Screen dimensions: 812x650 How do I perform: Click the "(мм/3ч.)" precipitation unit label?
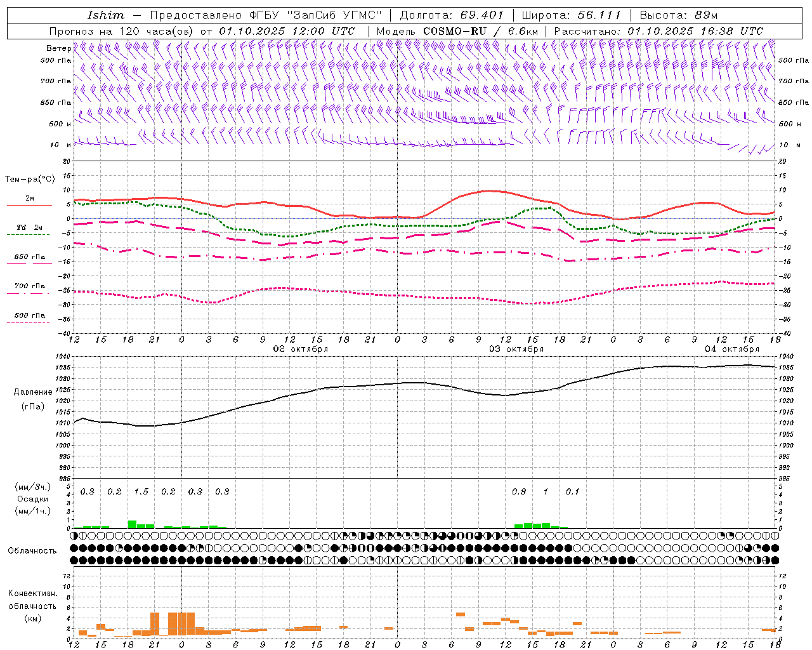[x=33, y=487]
